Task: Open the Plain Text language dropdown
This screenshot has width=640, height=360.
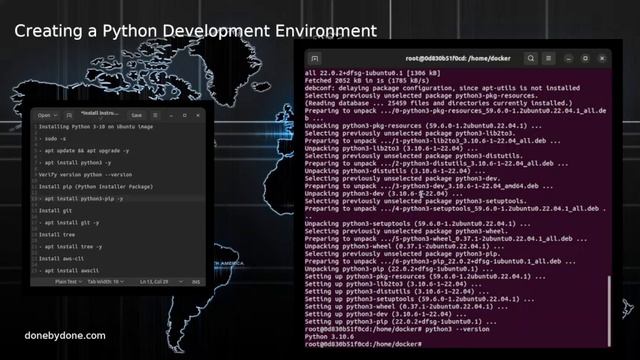Action: point(68,282)
